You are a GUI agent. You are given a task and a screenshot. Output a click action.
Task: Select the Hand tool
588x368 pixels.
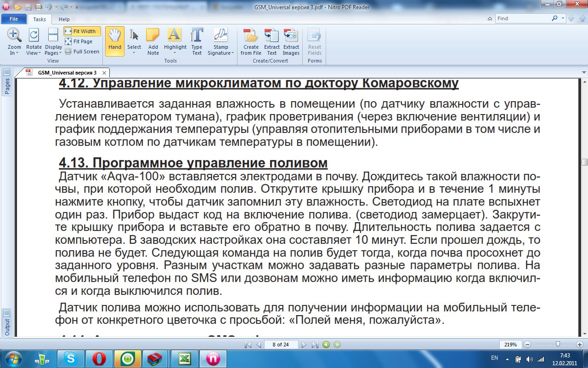[x=115, y=41]
